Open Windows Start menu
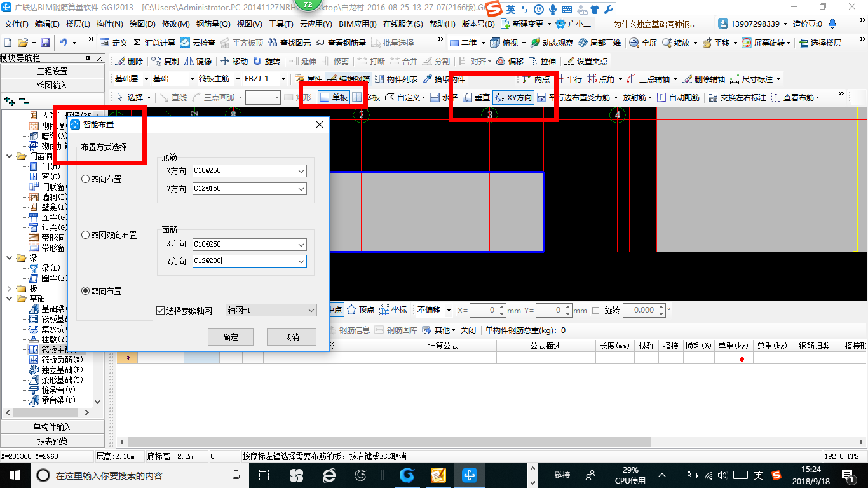The image size is (868, 488). (15, 475)
